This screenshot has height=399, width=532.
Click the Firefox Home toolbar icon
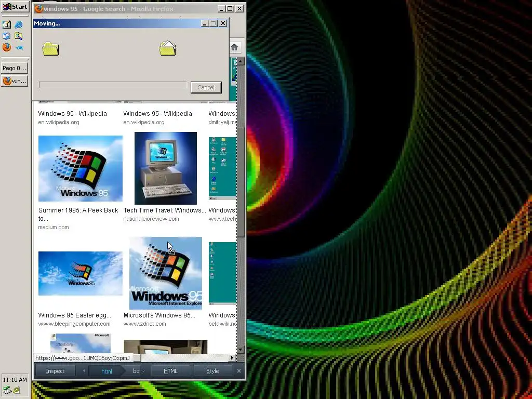coord(234,47)
